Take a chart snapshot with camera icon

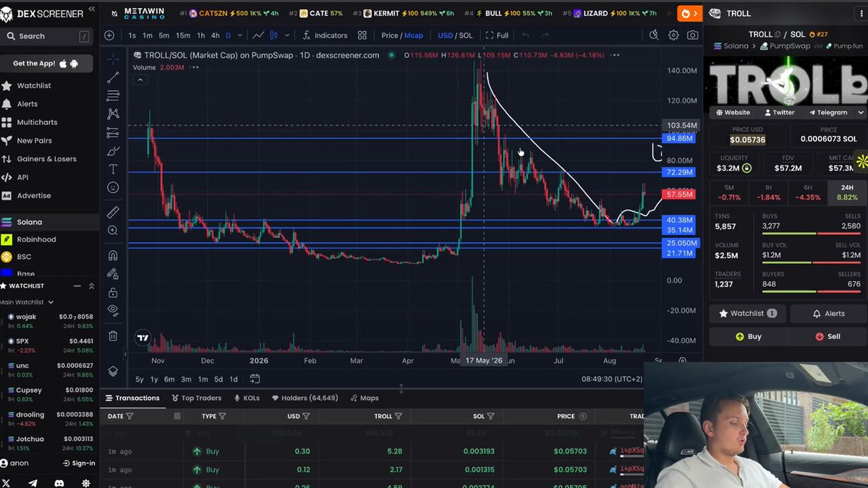pyautogui.click(x=693, y=35)
